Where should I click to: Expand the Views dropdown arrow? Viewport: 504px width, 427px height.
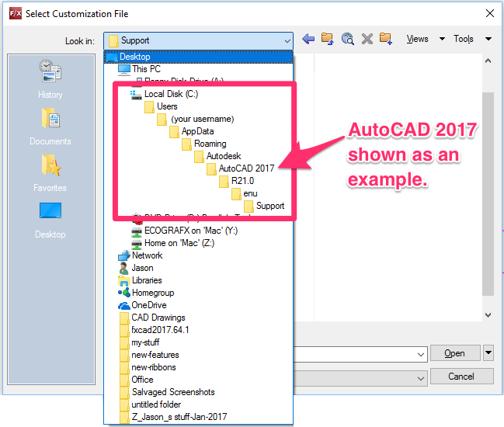point(443,39)
